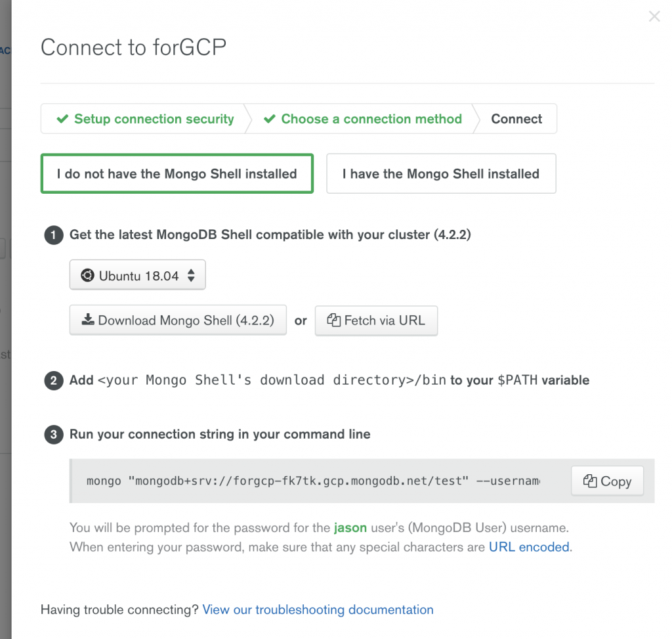Click the Connect step tab
672x639 pixels.
point(516,119)
